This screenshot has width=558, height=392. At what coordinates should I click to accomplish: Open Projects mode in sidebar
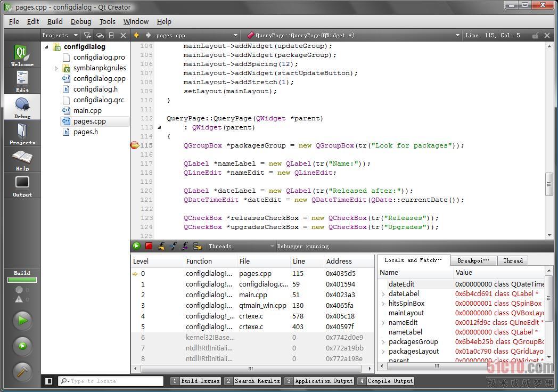(22, 134)
